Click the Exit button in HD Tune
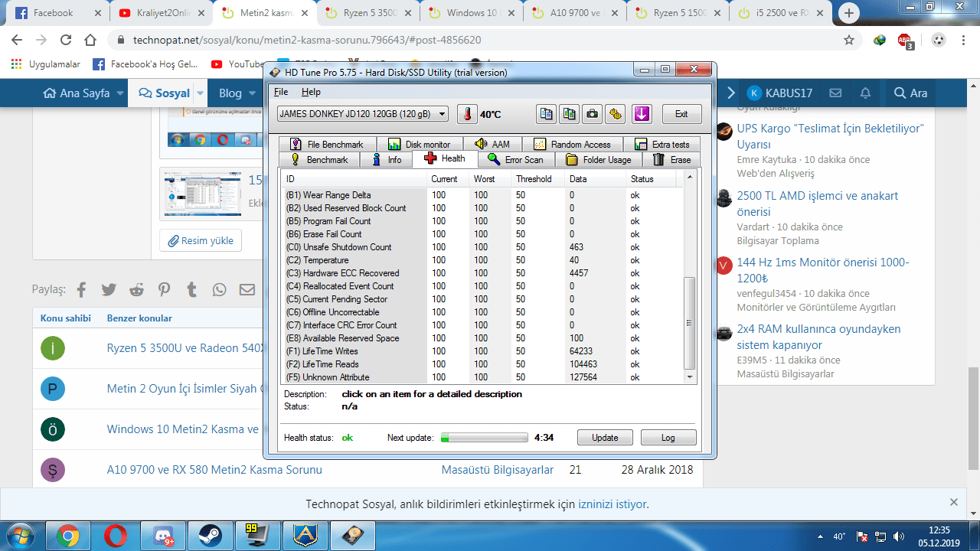The height and width of the screenshot is (551, 980). (681, 114)
